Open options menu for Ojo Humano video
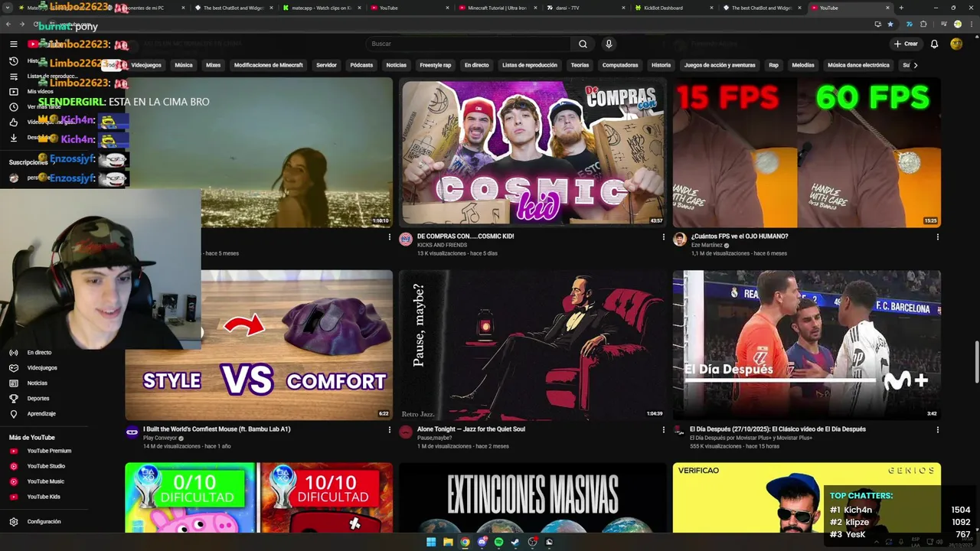980x551 pixels. (x=937, y=237)
